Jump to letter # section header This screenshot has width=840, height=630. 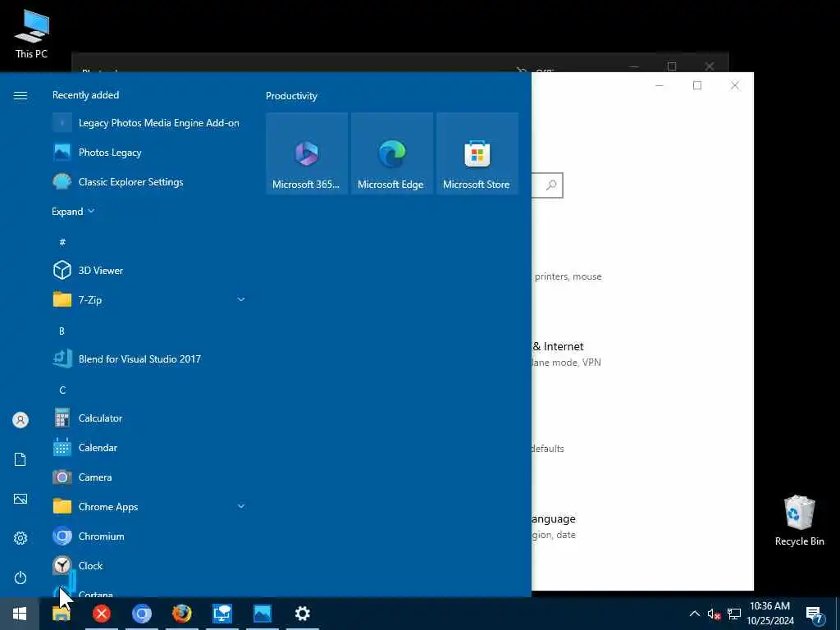(x=62, y=242)
